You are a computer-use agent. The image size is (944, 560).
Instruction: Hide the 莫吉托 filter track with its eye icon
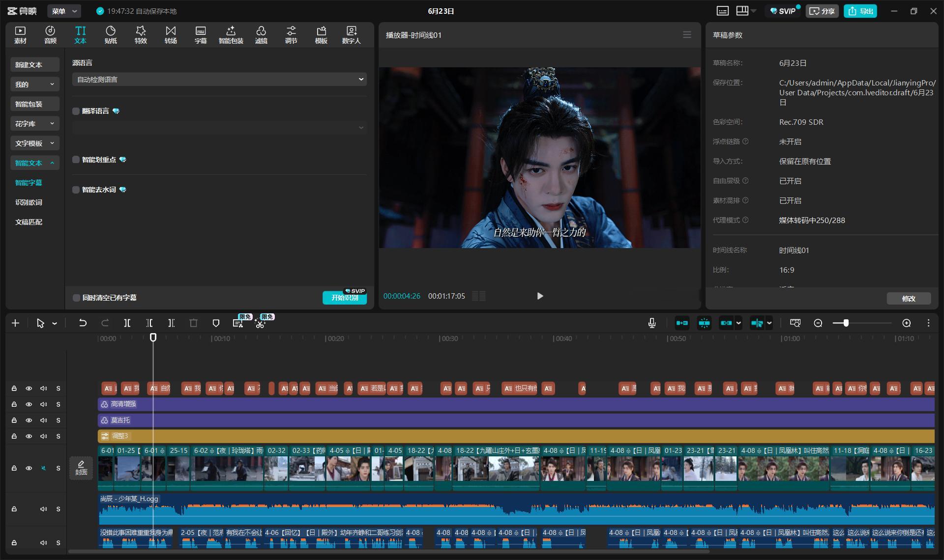tap(29, 420)
